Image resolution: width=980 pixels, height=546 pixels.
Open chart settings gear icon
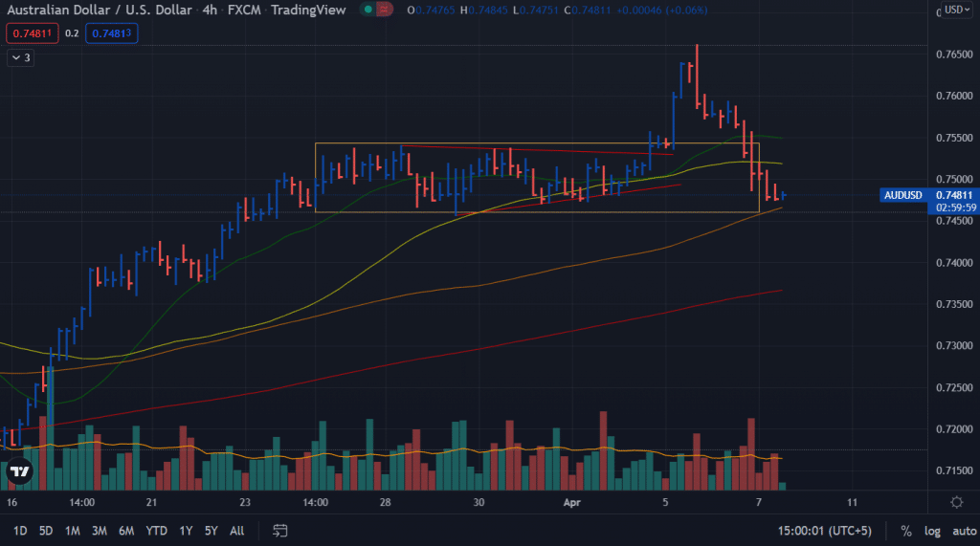956,502
